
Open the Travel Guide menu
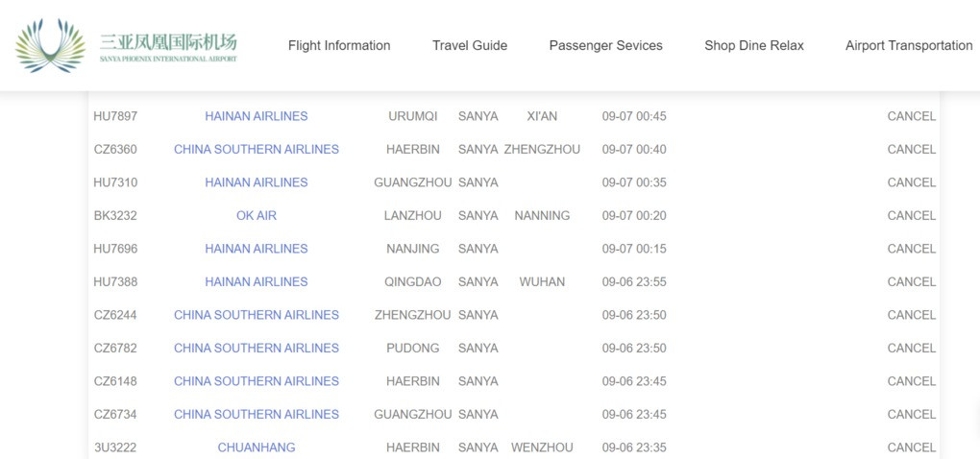pos(470,45)
